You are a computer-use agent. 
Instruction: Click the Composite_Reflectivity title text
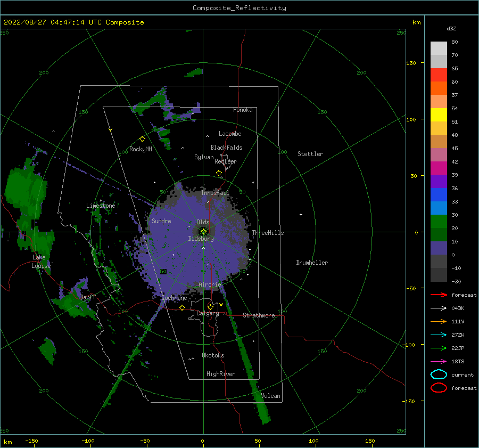coord(239,8)
